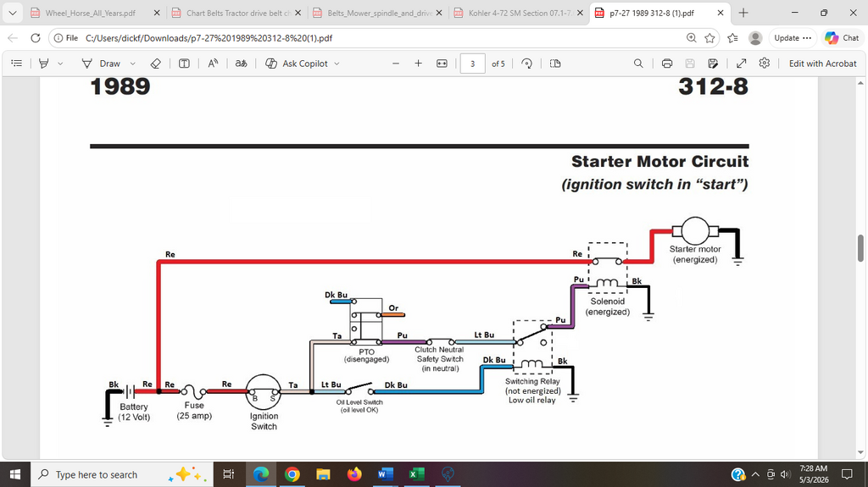This screenshot has height=487, width=868.
Task: Click the taskbar search box
Action: [122, 474]
